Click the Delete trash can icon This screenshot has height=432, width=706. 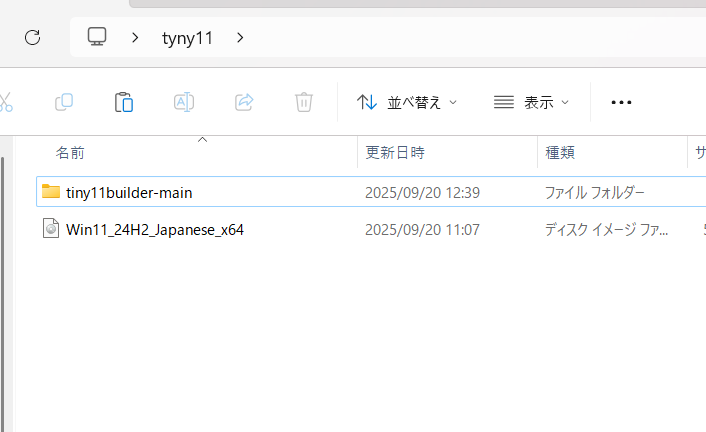coord(304,102)
